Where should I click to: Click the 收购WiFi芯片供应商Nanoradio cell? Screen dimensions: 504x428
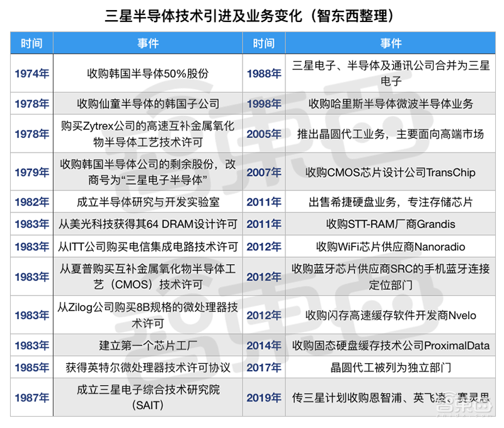[391, 246]
